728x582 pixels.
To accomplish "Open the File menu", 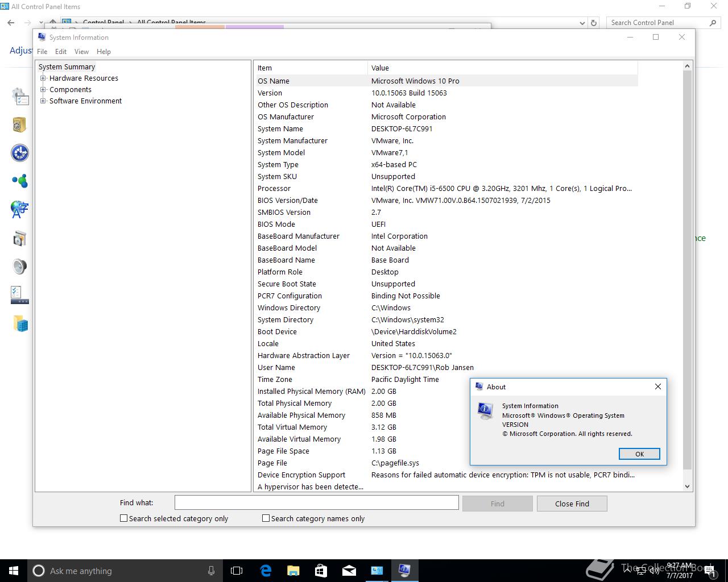I will pyautogui.click(x=42, y=51).
